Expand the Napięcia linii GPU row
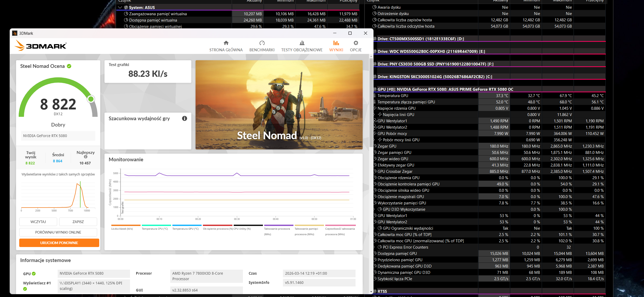The image size is (644, 297). (x=375, y=115)
